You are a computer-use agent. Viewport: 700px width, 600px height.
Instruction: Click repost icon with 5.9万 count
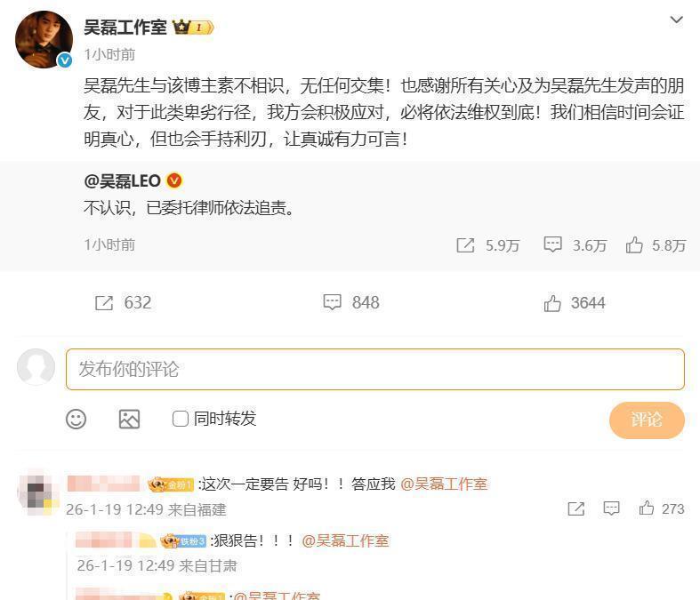pyautogui.click(x=465, y=245)
